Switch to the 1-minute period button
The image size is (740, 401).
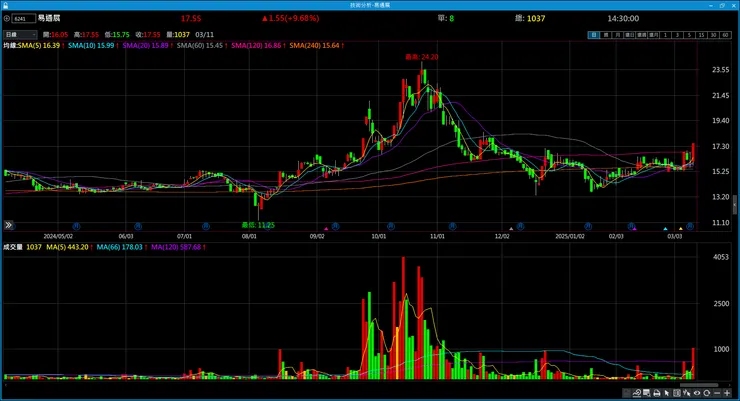(665, 35)
